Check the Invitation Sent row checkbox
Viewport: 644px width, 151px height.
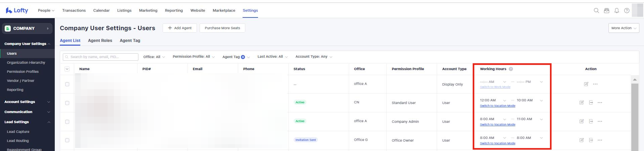67,140
